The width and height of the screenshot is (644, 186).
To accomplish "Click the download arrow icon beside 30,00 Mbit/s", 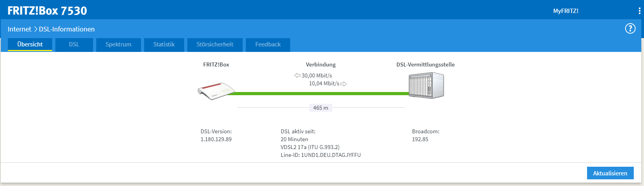I will pos(297,76).
